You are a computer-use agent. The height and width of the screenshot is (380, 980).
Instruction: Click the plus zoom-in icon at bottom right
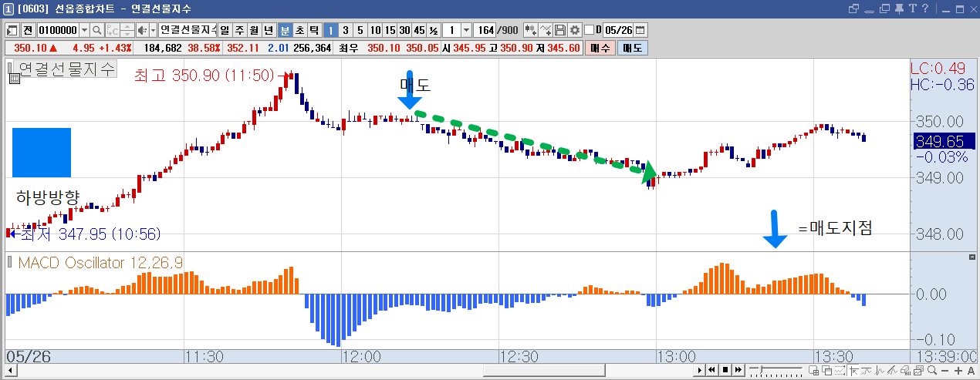[958, 371]
